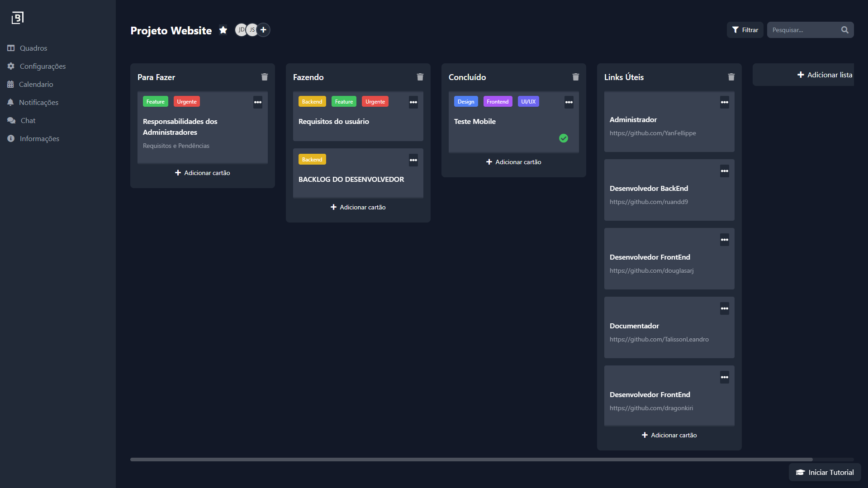Screen dimensions: 868x488
Task: Click Urgente label on Requisitos do usuário
Action: [375, 102]
